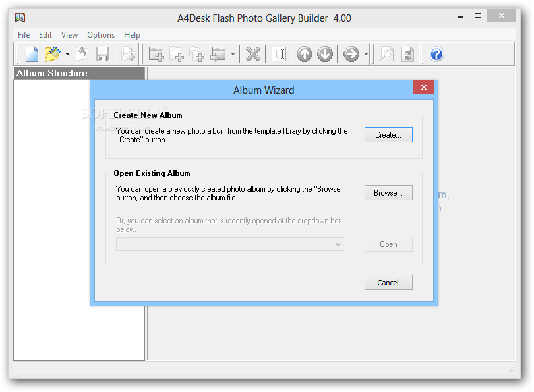Expand the Import picture dropdown arrow
Viewport: 534px width, 392px height.
pyautogui.click(x=233, y=54)
